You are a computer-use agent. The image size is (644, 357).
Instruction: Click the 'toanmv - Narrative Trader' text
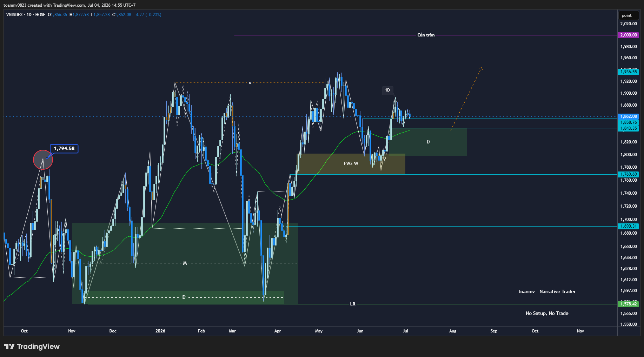click(547, 292)
